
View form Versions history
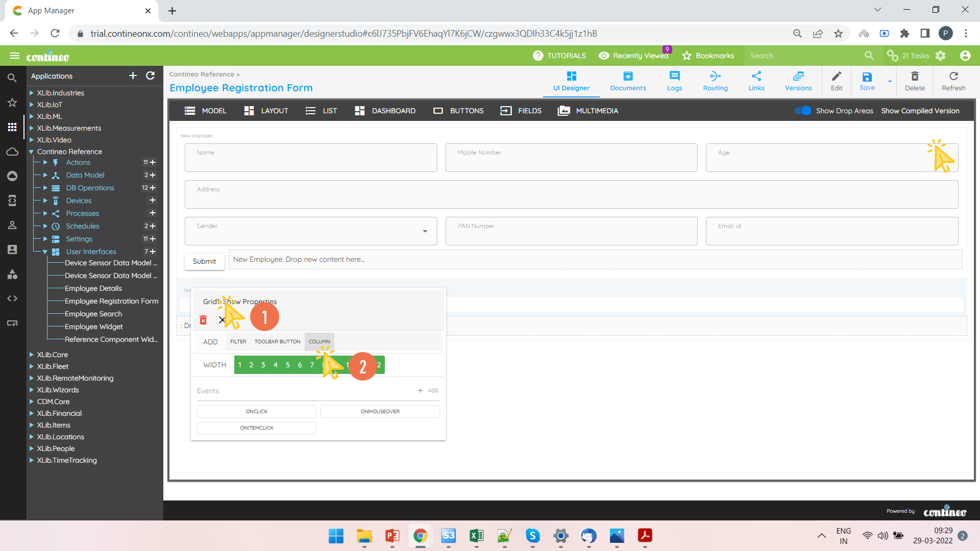point(798,81)
